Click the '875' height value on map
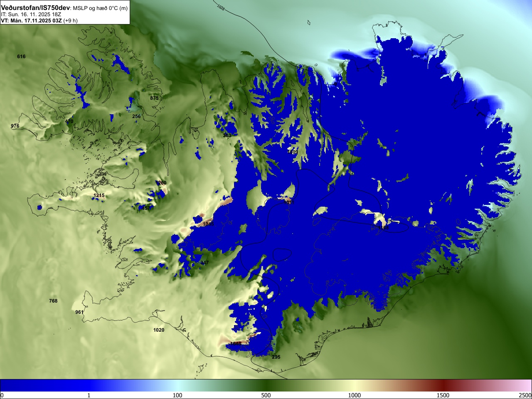The height and width of the screenshot is (399, 532). click(154, 98)
